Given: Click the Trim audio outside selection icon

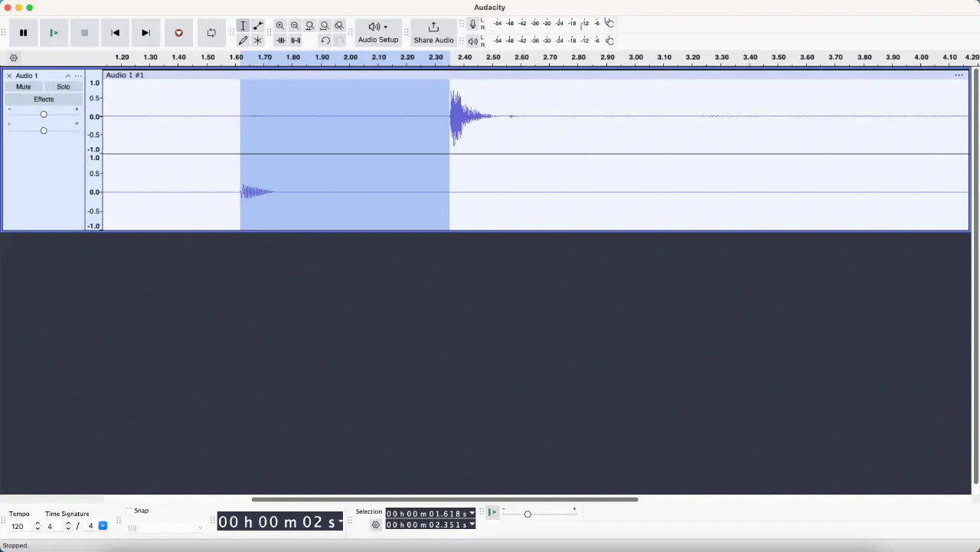Looking at the screenshot, I should click(281, 41).
